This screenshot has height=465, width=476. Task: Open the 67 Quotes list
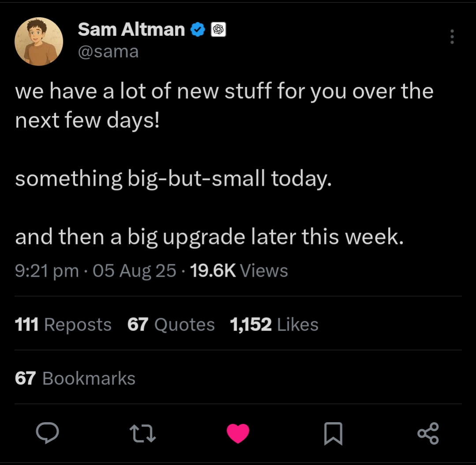point(171,325)
